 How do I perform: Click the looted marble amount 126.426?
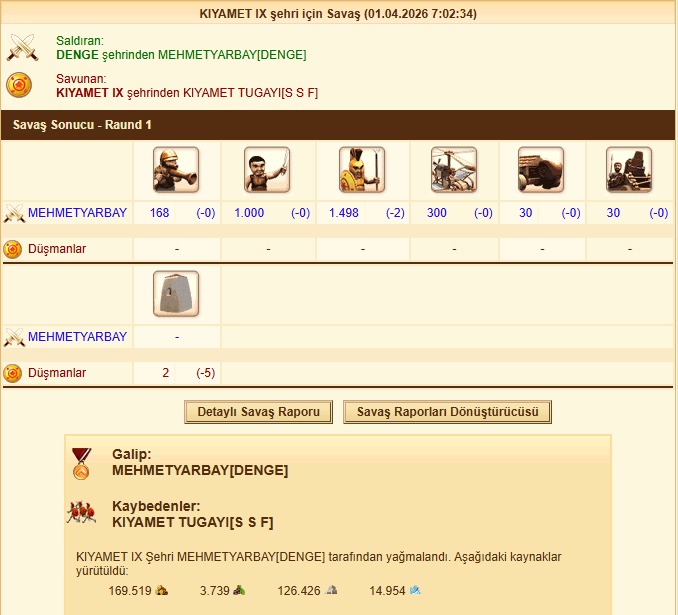point(299,591)
